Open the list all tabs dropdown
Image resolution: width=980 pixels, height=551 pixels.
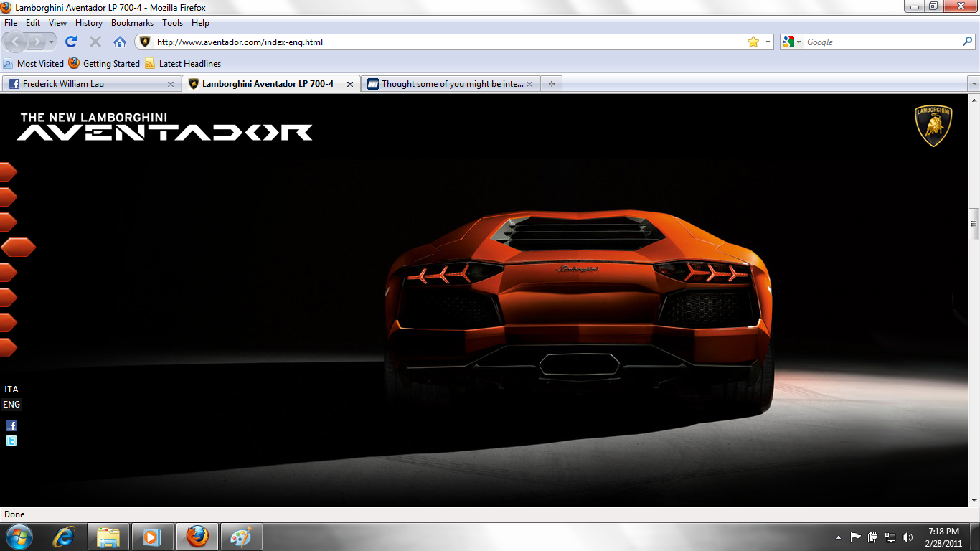coord(974,84)
